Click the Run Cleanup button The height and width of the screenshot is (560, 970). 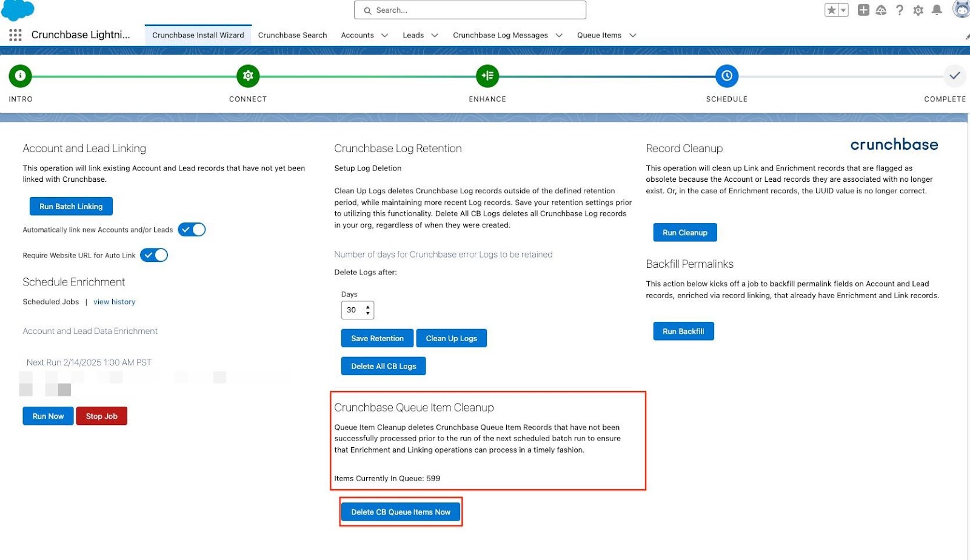(x=684, y=232)
